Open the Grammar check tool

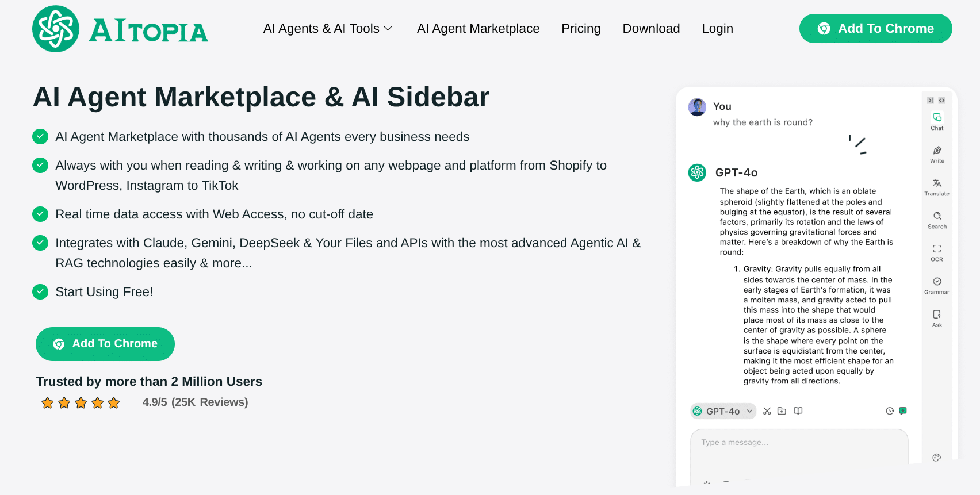[x=937, y=285]
